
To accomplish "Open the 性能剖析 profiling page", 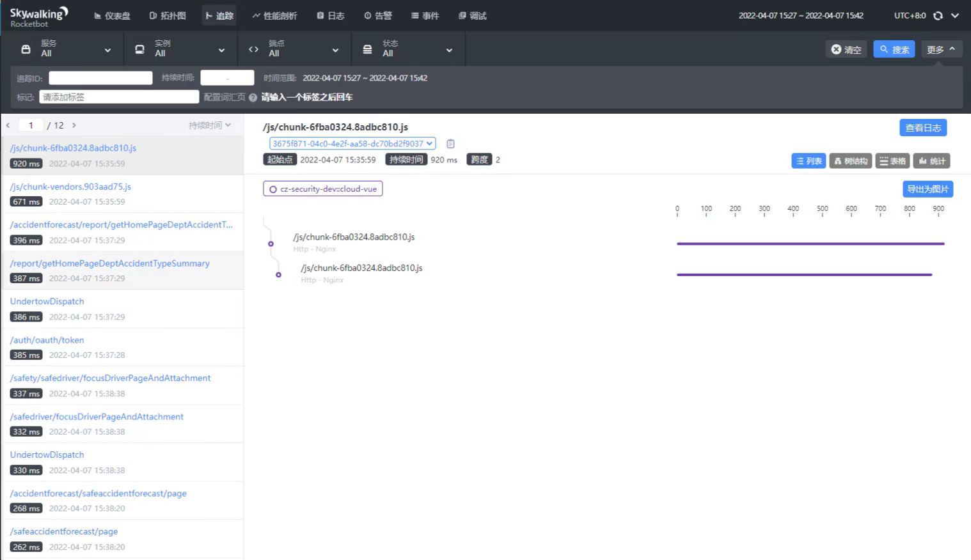I will [x=274, y=15].
